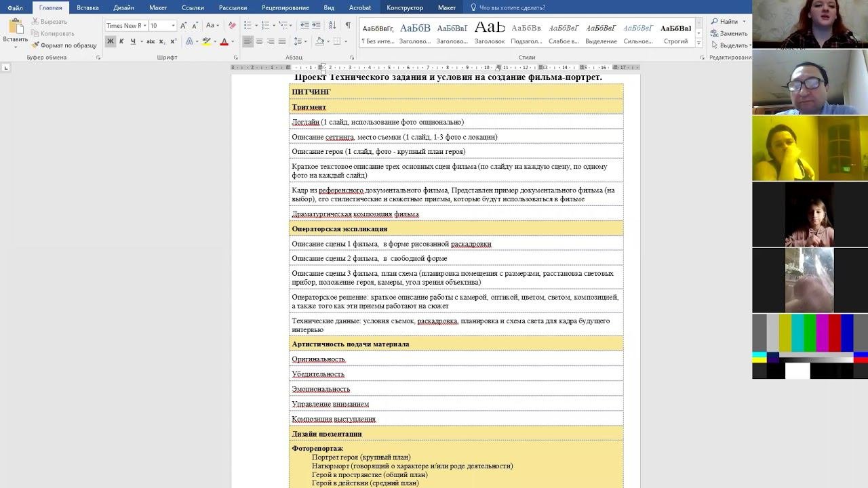This screenshot has width=868, height=488.
Task: Open the change case (Aa) dropdown
Action: pos(212,26)
